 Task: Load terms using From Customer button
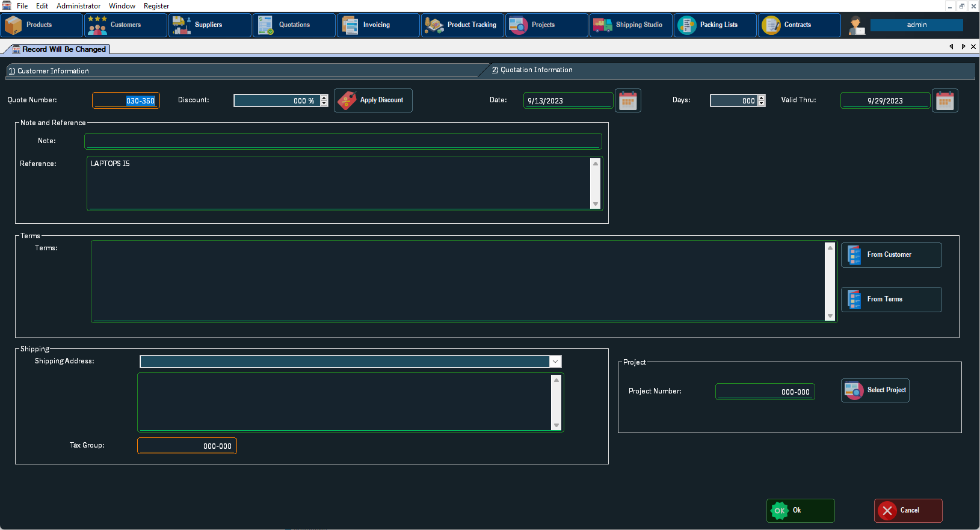click(x=891, y=255)
